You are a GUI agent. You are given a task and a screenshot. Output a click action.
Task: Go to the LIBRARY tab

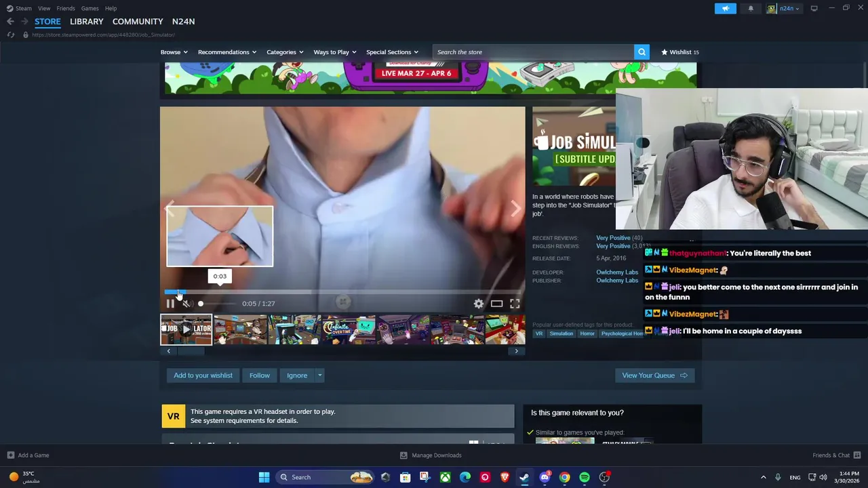[87, 22]
